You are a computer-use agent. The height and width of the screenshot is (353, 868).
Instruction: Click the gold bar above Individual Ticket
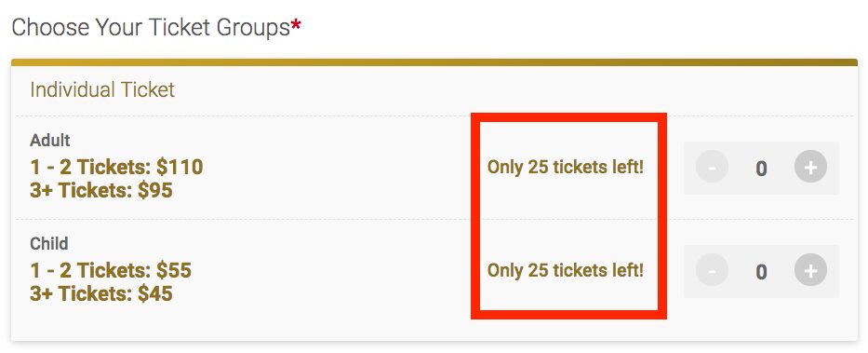click(434, 62)
